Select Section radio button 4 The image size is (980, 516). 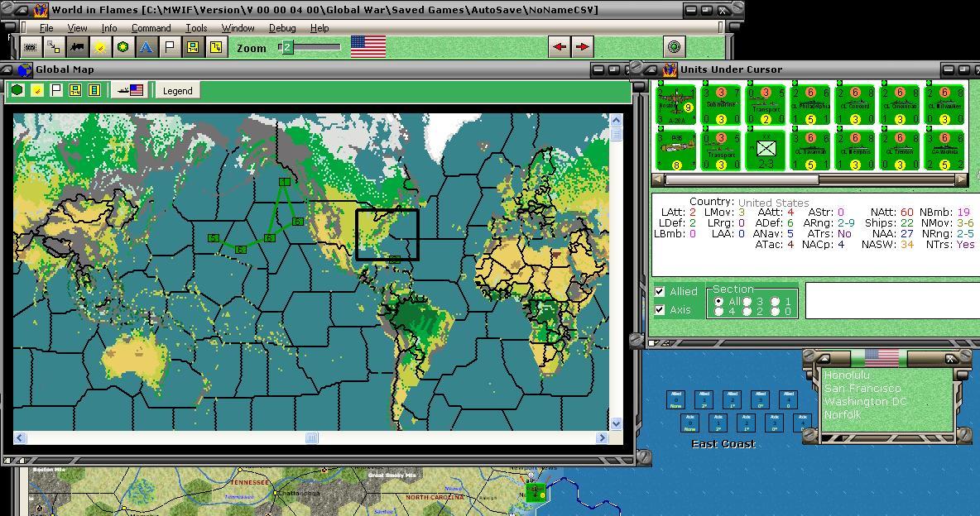[x=718, y=311]
